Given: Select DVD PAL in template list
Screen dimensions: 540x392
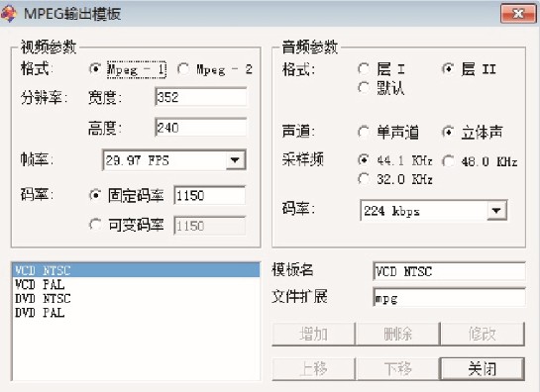Looking at the screenshot, I should [x=136, y=313].
